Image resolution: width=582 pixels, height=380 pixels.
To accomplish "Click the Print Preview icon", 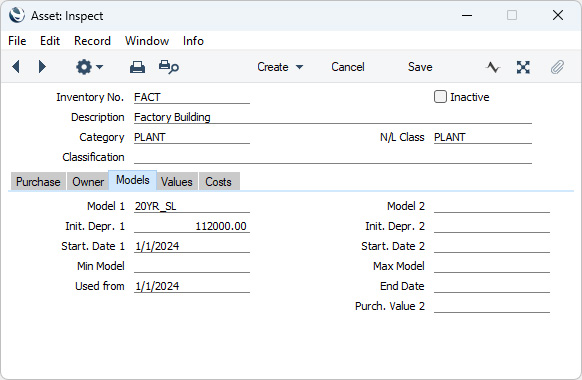I will click(169, 67).
